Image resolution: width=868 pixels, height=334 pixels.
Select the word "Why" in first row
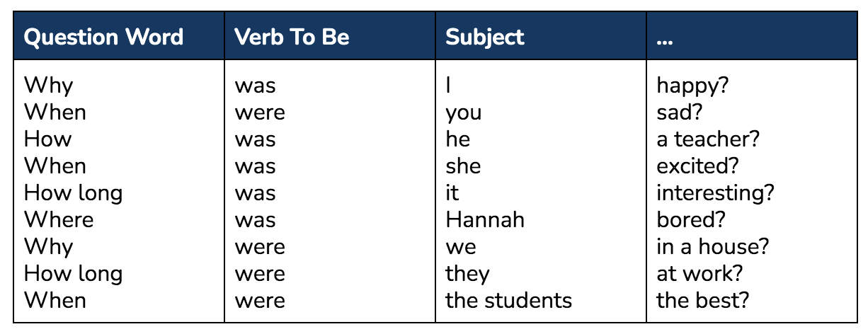point(49,86)
